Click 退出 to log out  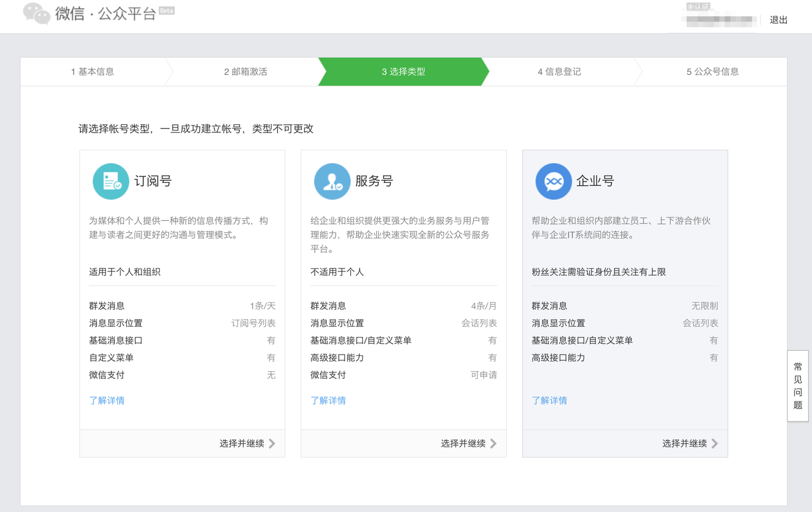coord(778,20)
